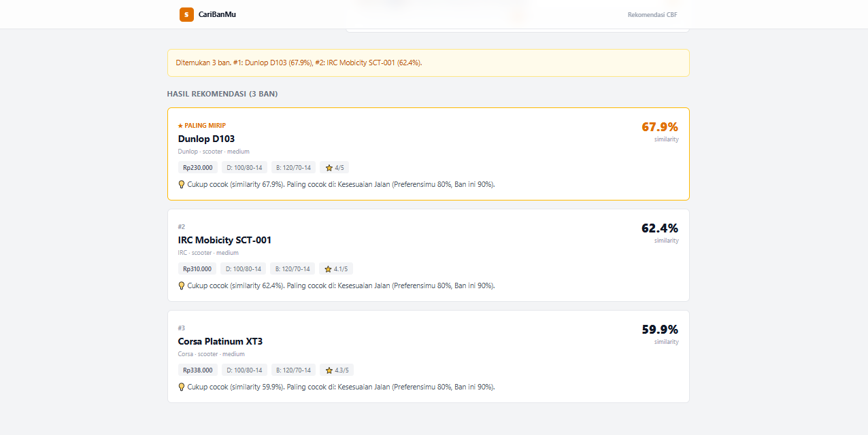Click the star icon on Dunlop D103 rating
Image resolution: width=868 pixels, height=435 pixels.
click(329, 168)
